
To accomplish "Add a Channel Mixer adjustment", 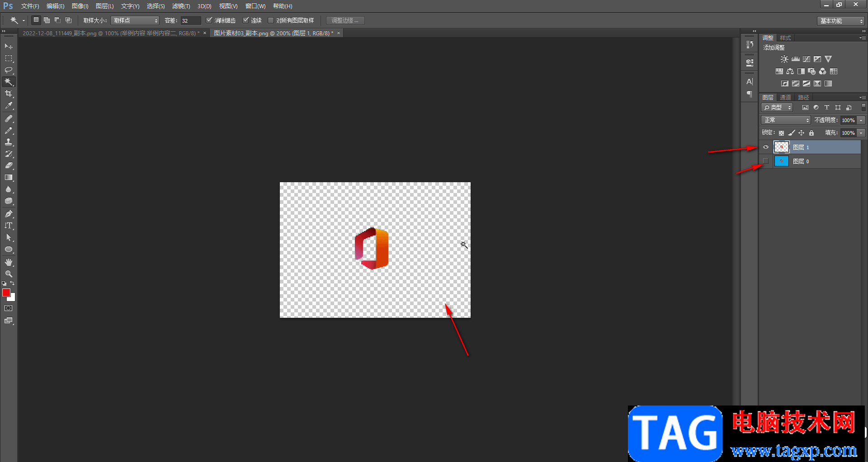I will [x=823, y=71].
